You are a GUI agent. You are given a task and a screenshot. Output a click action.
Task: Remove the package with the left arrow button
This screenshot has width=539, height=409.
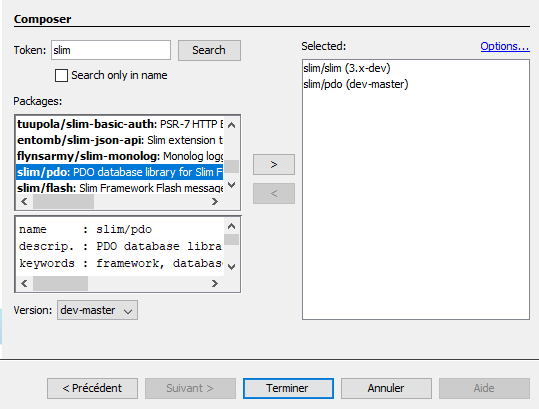pyautogui.click(x=274, y=194)
